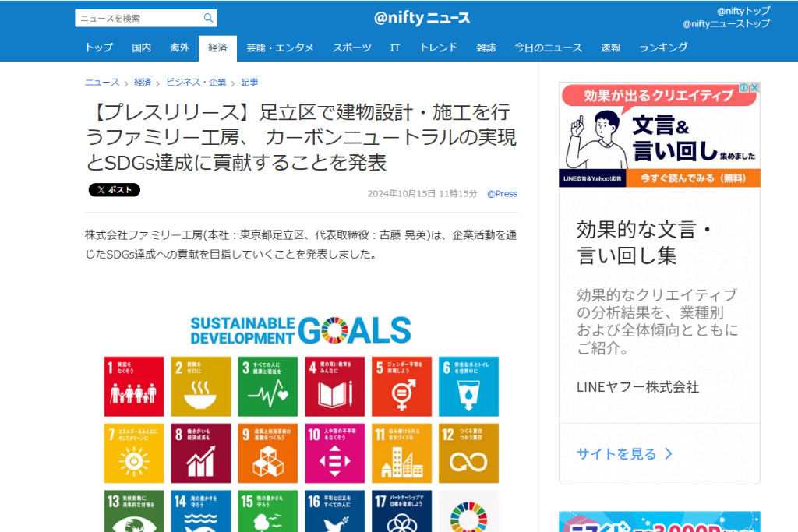The height and width of the screenshot is (532, 798).
Task: Click the second banner ad below
Action: click(659, 522)
